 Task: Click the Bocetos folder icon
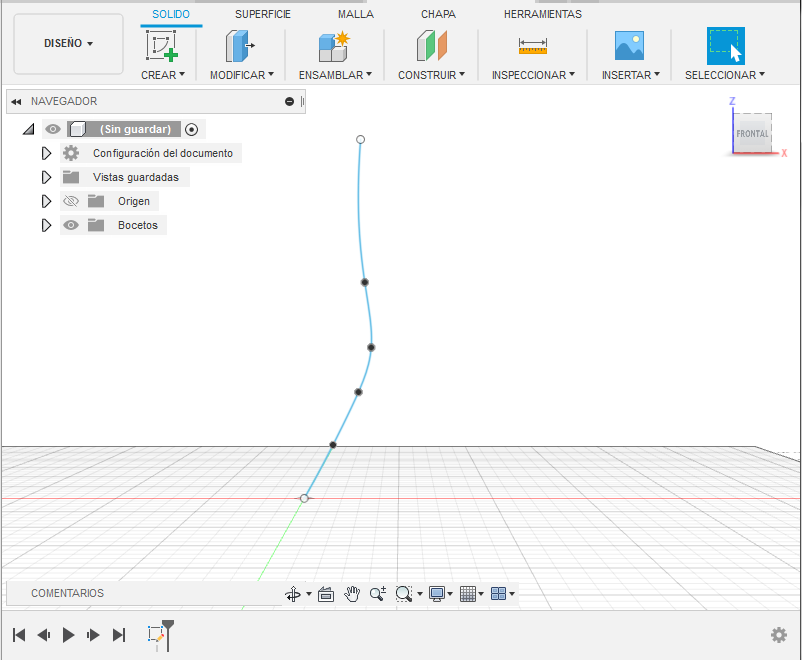tap(96, 225)
